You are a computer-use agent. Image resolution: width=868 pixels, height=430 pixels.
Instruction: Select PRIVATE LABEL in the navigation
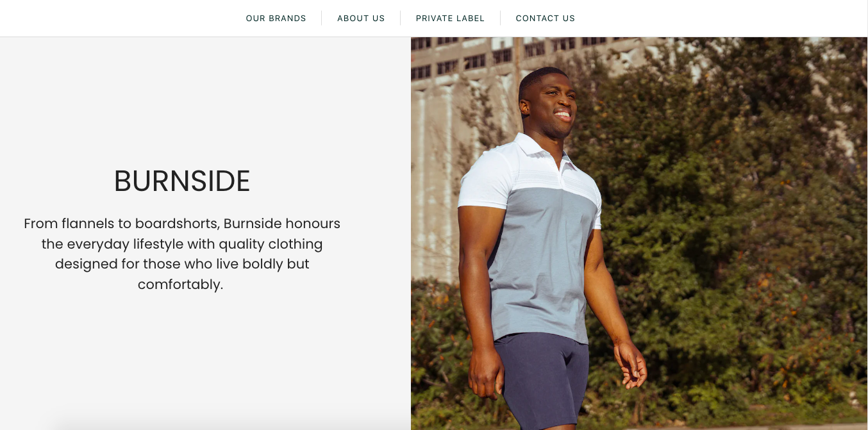point(450,19)
